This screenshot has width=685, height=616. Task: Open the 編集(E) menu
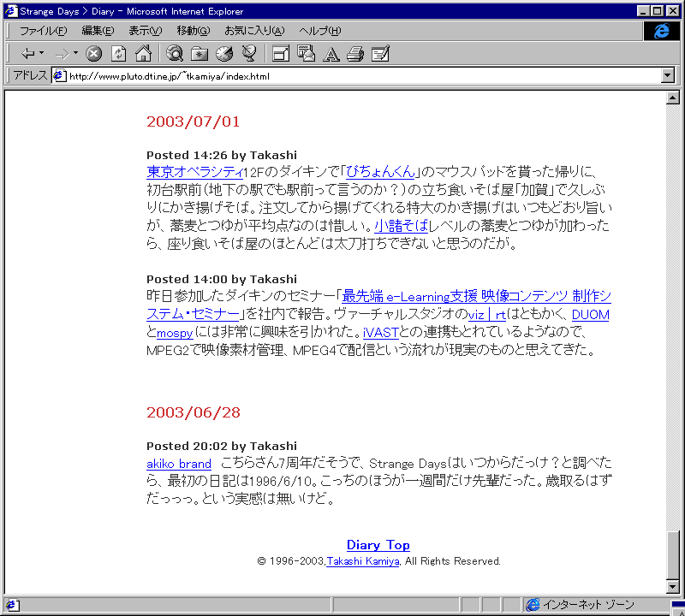tap(98, 31)
